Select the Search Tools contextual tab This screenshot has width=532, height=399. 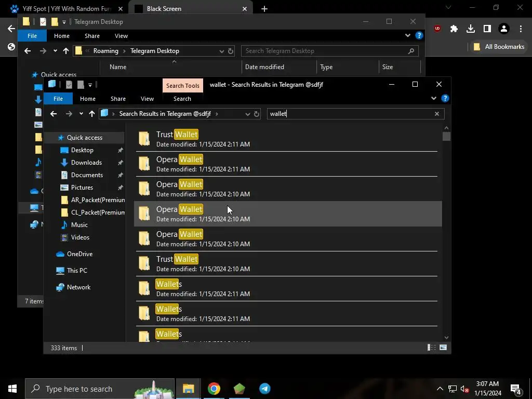183,86
